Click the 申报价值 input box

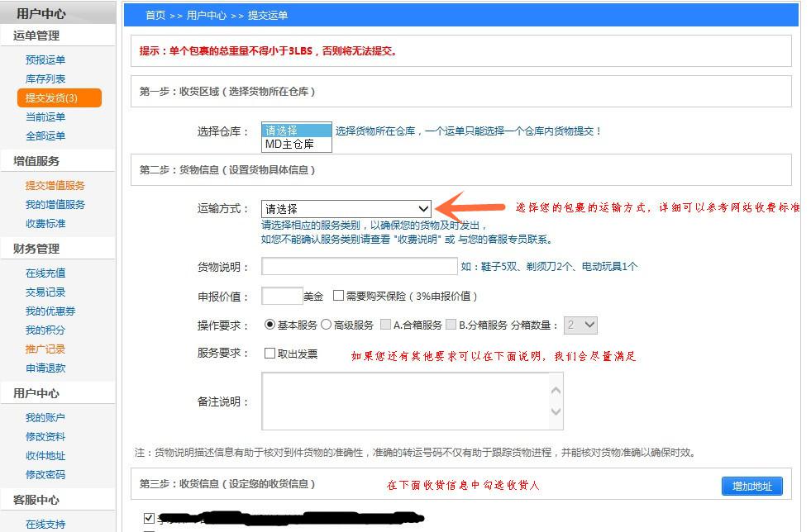(282, 296)
